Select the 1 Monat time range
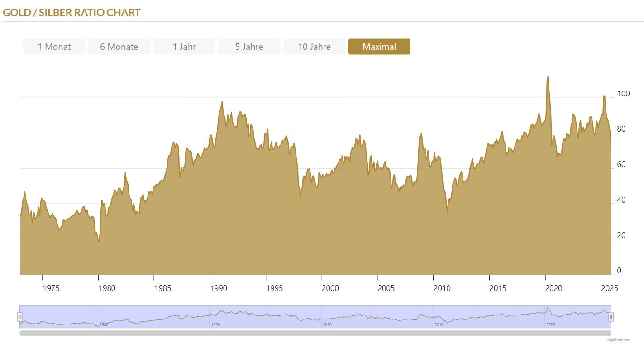Viewport: 644px width, 348px height. point(54,47)
